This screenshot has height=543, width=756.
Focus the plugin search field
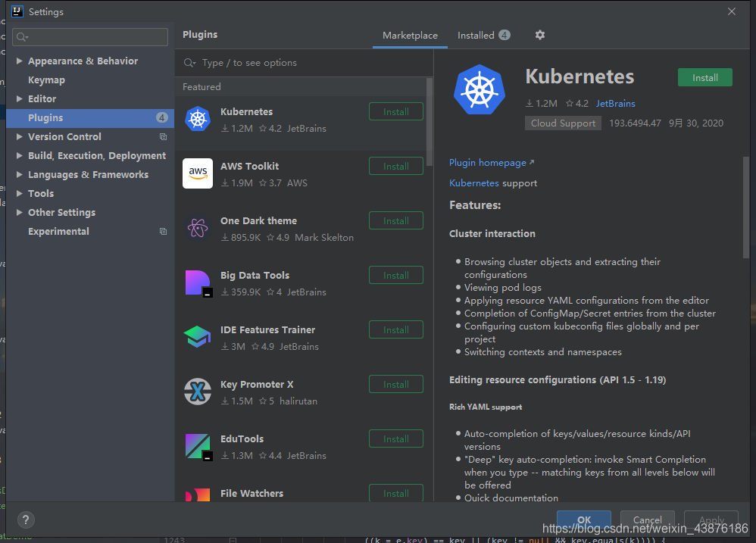coord(304,63)
